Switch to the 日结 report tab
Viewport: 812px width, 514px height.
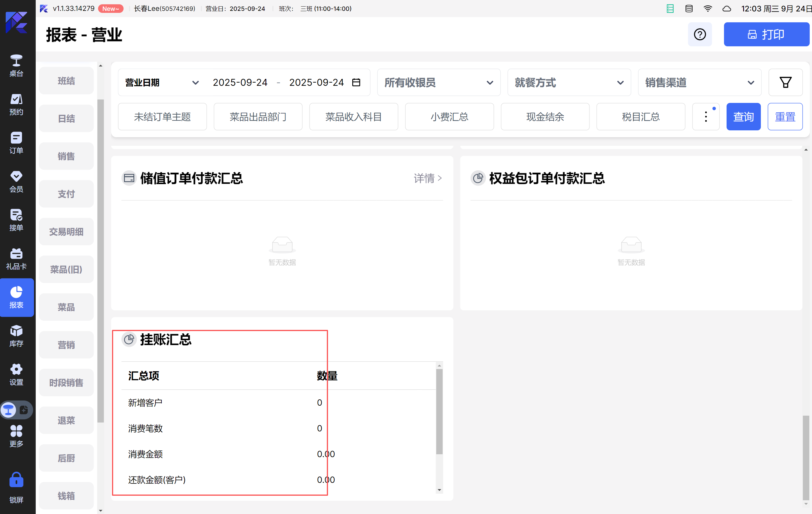[66, 118]
